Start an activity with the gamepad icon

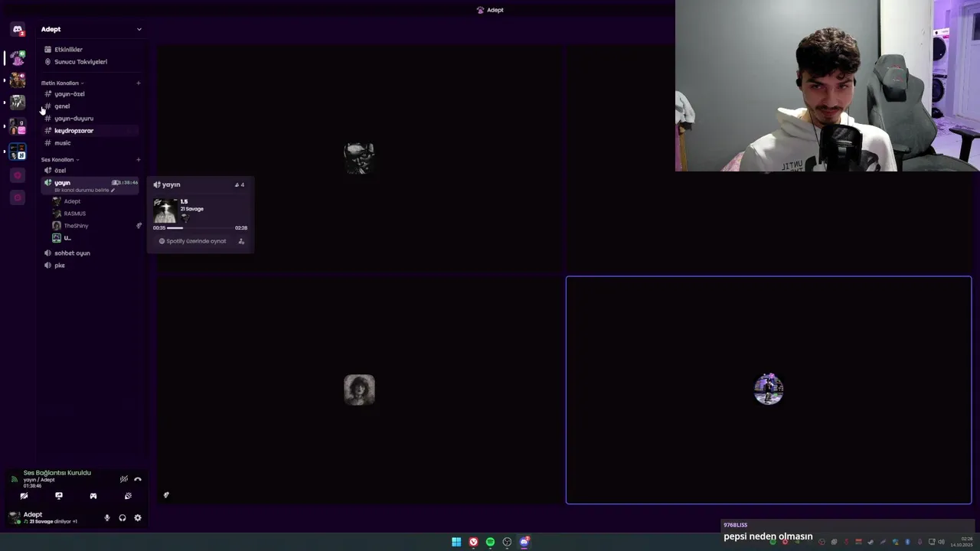(x=93, y=496)
